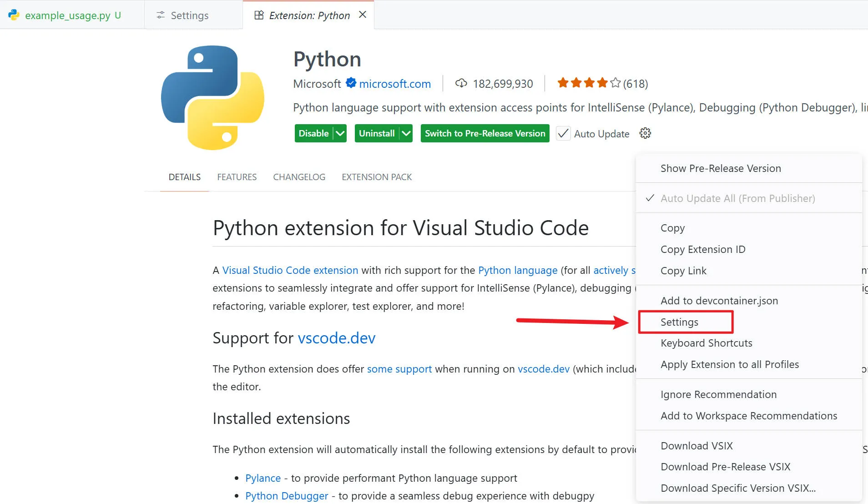Click Switch to Pre-Release Version button
The width and height of the screenshot is (868, 504).
pos(485,133)
